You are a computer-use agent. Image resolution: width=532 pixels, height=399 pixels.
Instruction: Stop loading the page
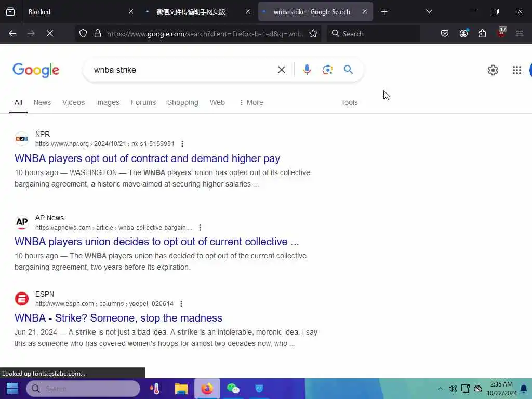50,33
